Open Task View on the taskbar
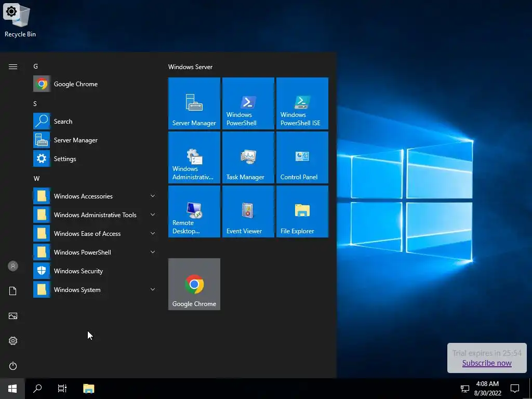Screen dimensions: 532x399 tap(62, 389)
